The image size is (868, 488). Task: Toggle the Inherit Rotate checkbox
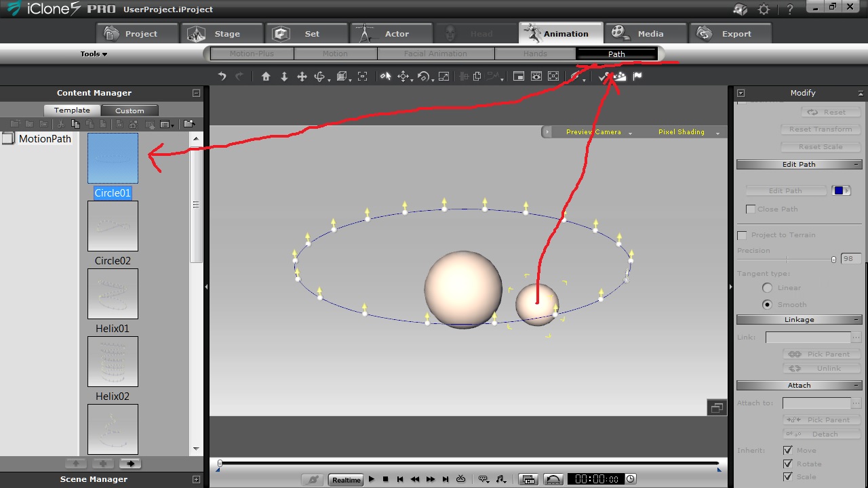(788, 464)
